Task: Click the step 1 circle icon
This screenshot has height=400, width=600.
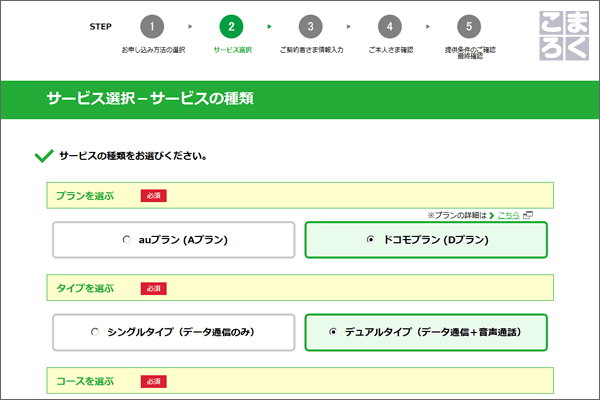Action: pyautogui.click(x=152, y=26)
